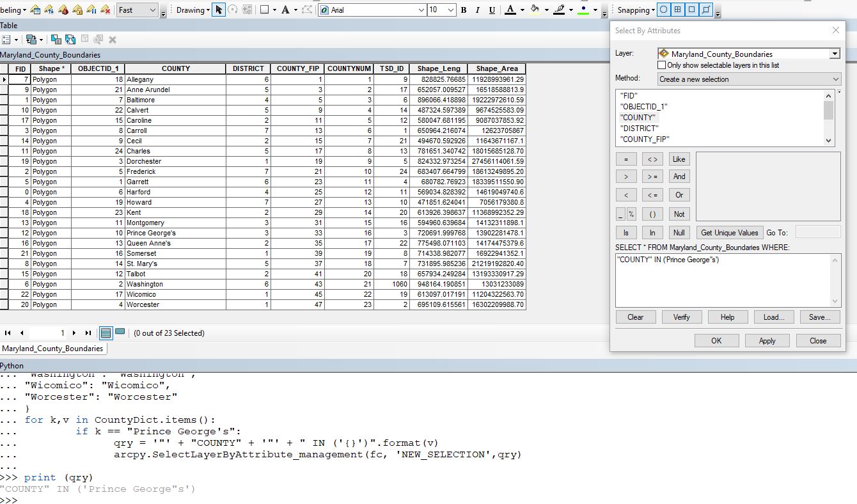
Task: Click the Clear Selection icon in Table
Action: click(x=84, y=40)
